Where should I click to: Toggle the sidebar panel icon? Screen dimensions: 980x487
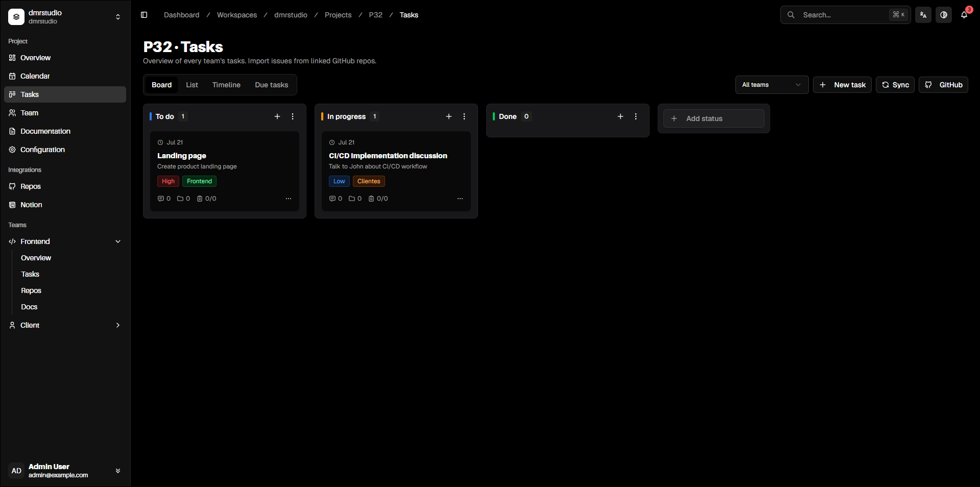(144, 15)
